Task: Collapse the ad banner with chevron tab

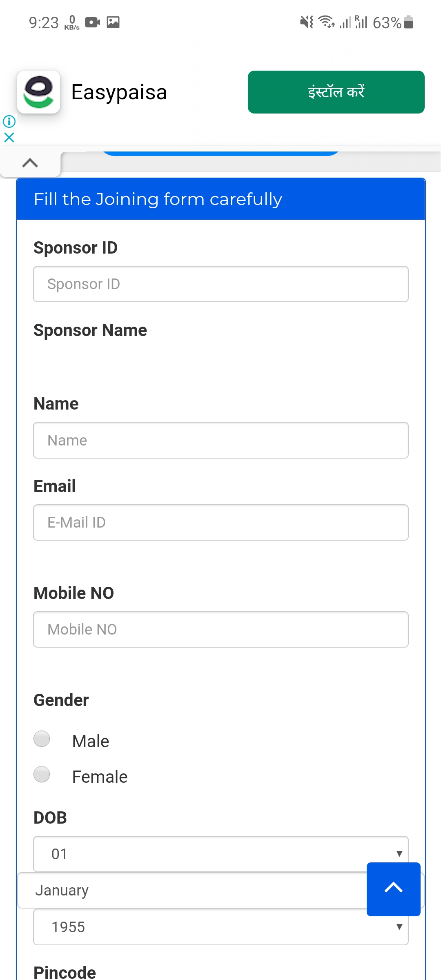Action: [30, 163]
